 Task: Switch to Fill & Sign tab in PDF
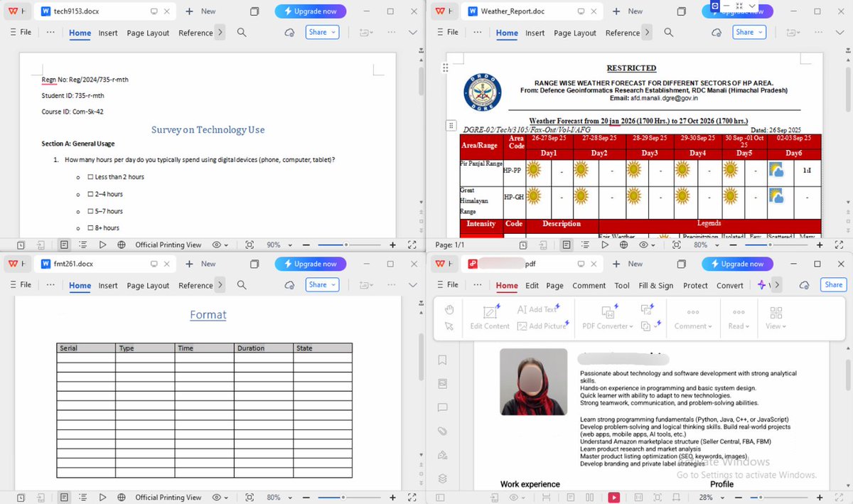pyautogui.click(x=656, y=286)
